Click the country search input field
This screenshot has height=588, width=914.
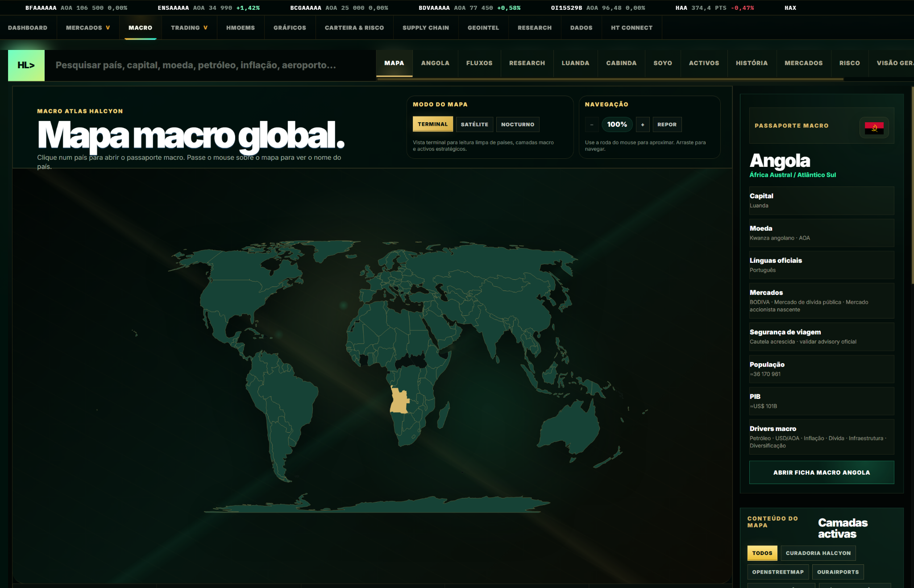tap(210, 65)
